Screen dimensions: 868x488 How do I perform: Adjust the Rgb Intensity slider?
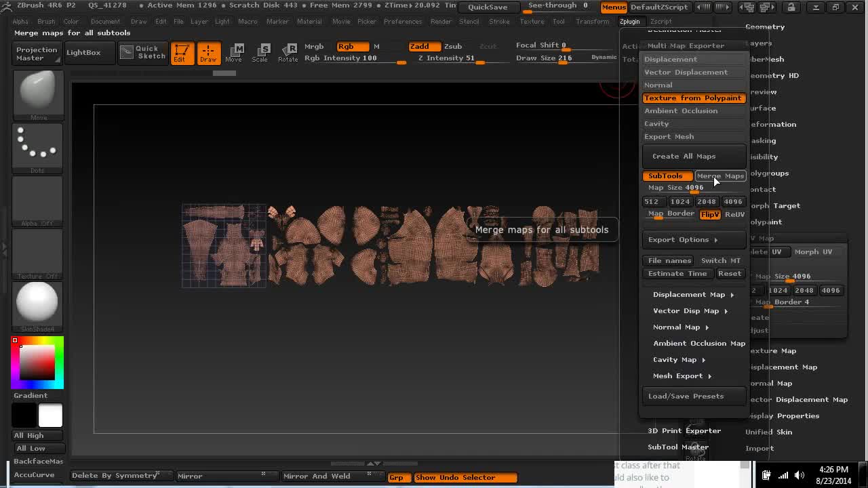pos(355,58)
